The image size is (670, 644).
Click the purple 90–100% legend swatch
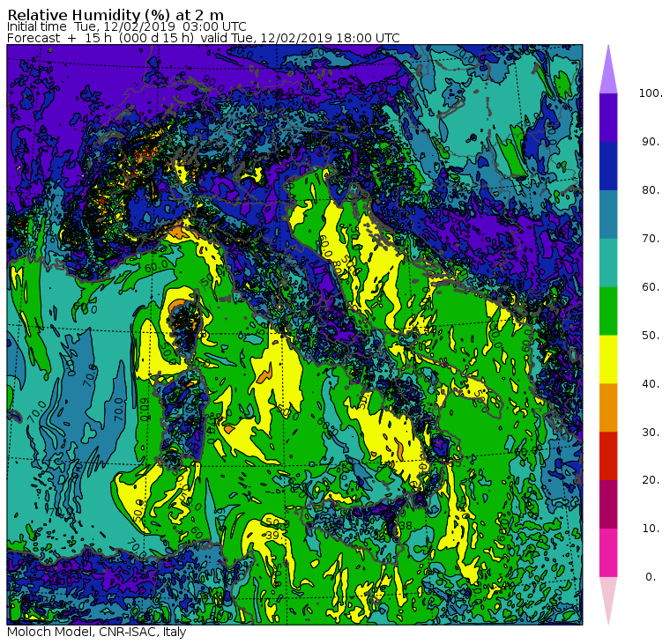(x=608, y=117)
